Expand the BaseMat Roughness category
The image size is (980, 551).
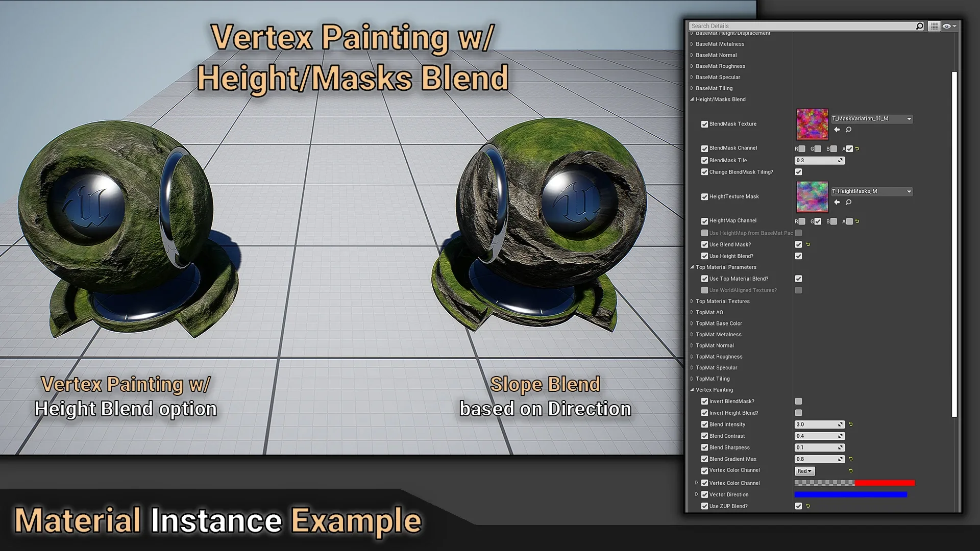point(692,66)
